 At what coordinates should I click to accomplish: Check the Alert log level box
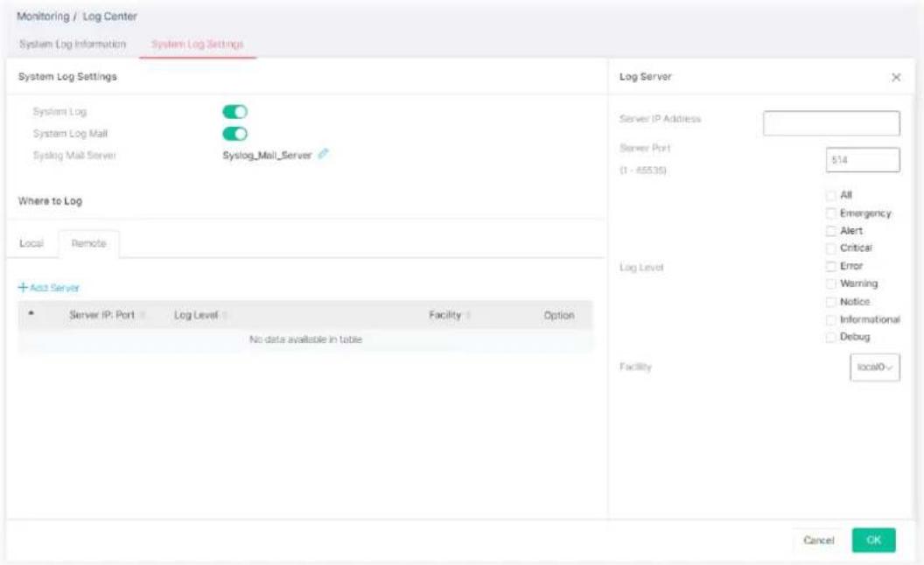pos(831,231)
